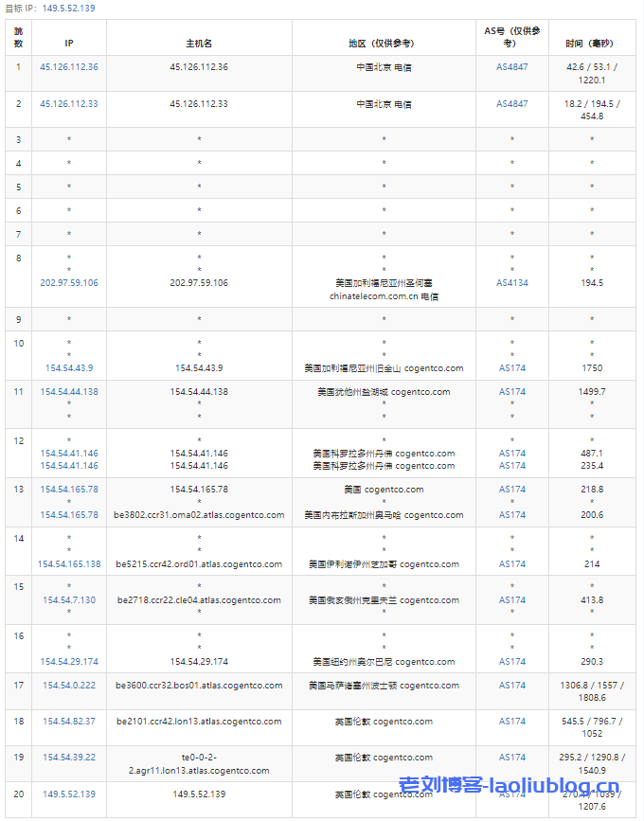The image size is (644, 821).
Task: Click IP link 45.126.112.36 in hop 1
Action: 69,67
